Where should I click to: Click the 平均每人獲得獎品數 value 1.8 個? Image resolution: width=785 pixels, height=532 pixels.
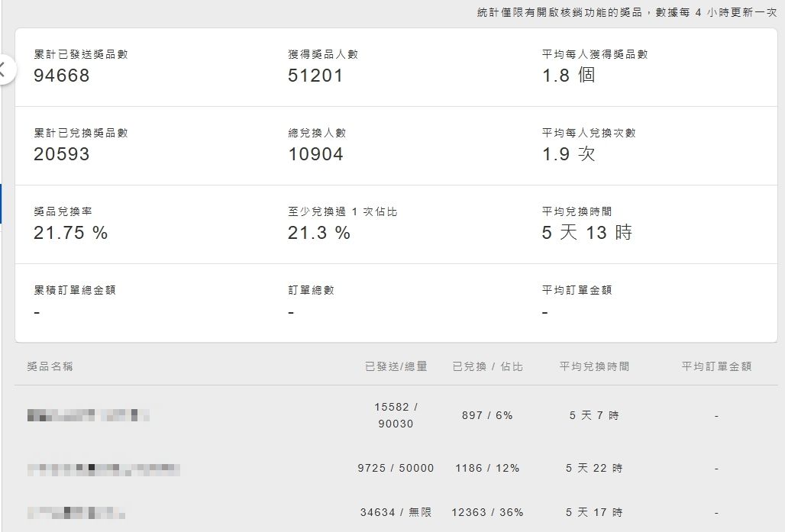tap(568, 76)
